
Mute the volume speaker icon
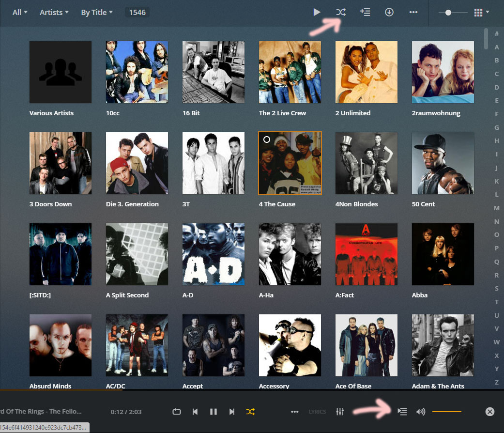[x=420, y=412]
